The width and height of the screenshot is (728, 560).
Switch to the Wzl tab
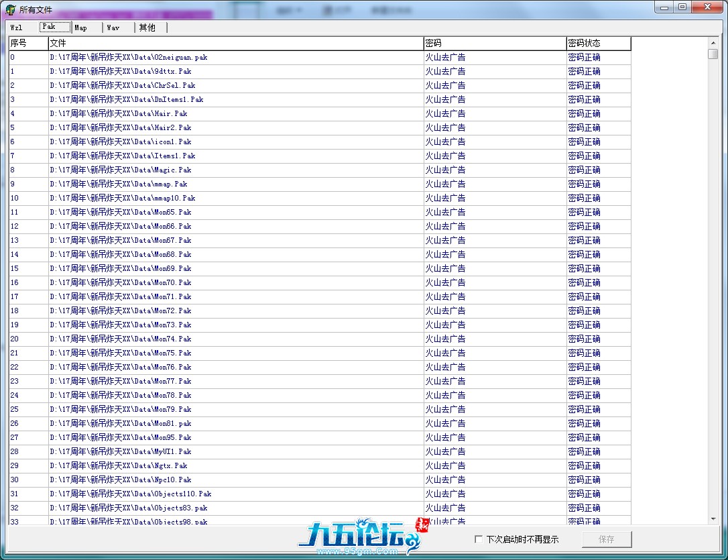17,27
